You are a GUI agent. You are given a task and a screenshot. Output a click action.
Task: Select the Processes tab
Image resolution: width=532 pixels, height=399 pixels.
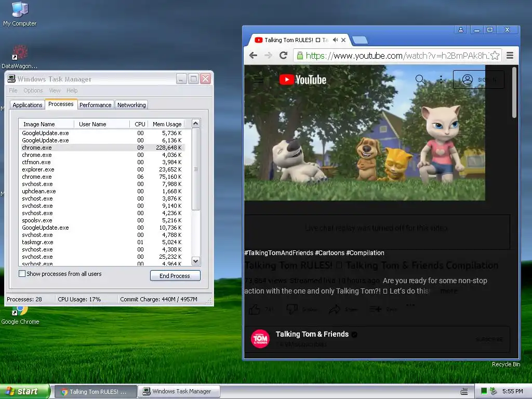[61, 104]
